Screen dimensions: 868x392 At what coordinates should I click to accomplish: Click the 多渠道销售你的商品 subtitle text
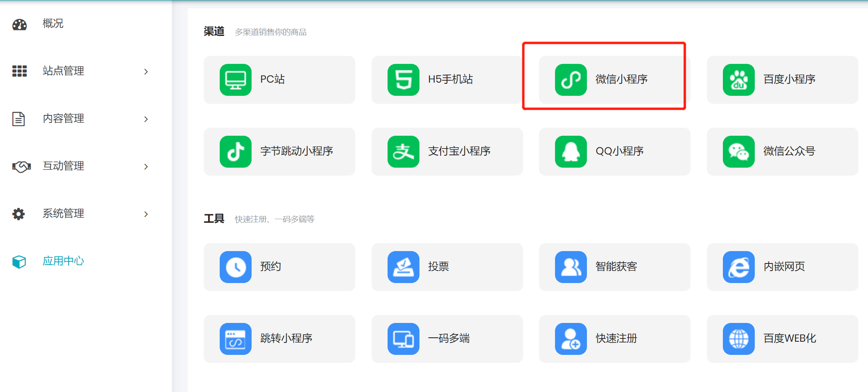tap(271, 32)
